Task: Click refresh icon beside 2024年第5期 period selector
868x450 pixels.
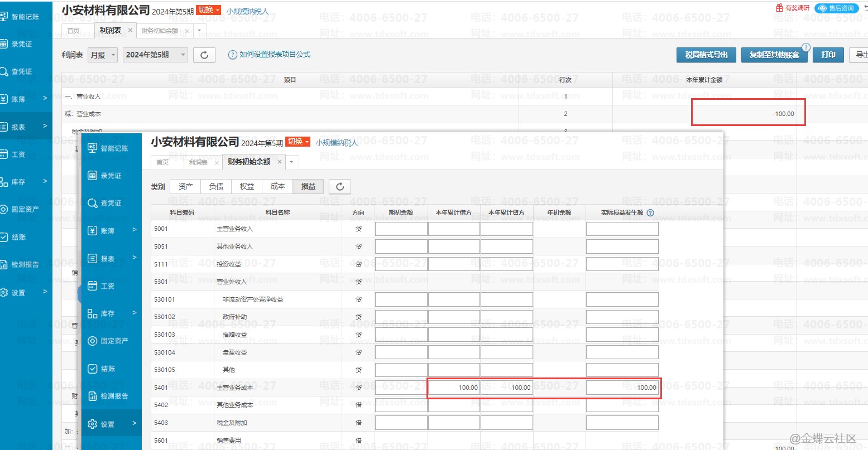Action: [204, 55]
